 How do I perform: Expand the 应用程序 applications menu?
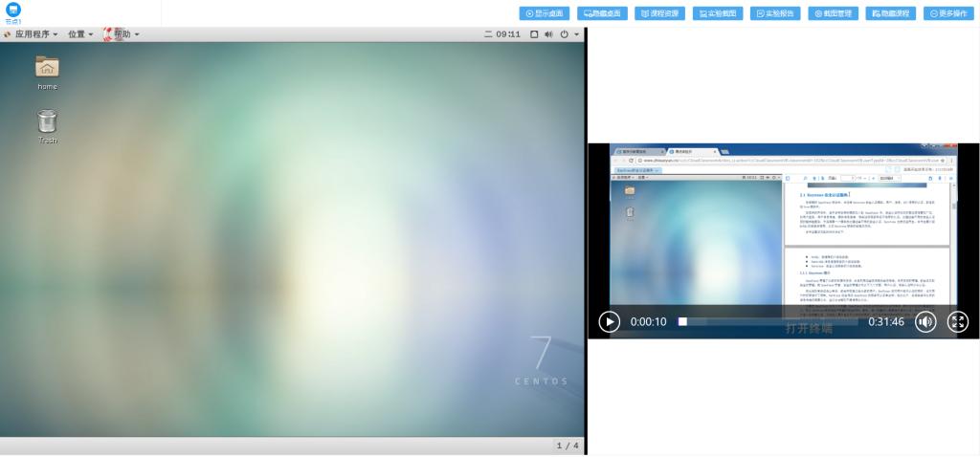click(32, 34)
